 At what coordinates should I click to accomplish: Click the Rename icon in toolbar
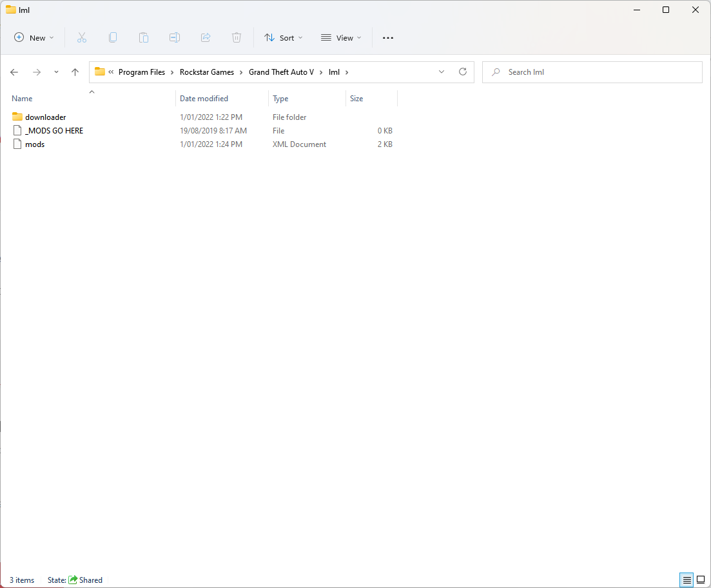click(175, 38)
